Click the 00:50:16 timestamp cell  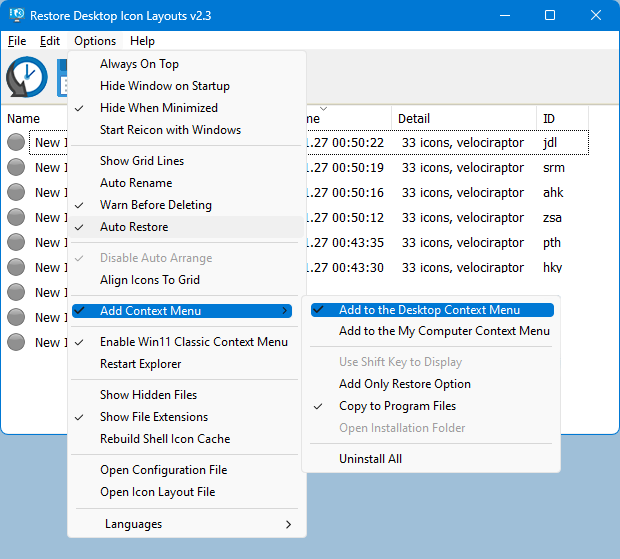tap(345, 192)
